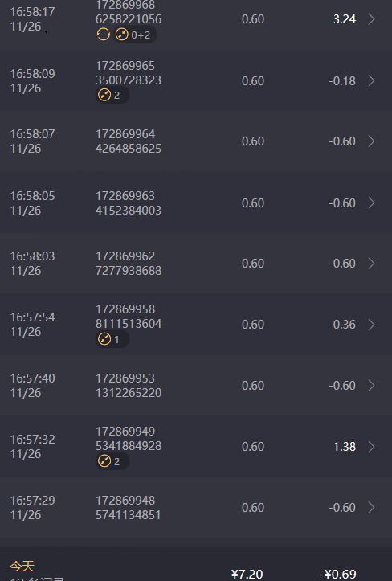
Task: Click the badge icon labeled 2 under 172869949
Action: tap(104, 461)
